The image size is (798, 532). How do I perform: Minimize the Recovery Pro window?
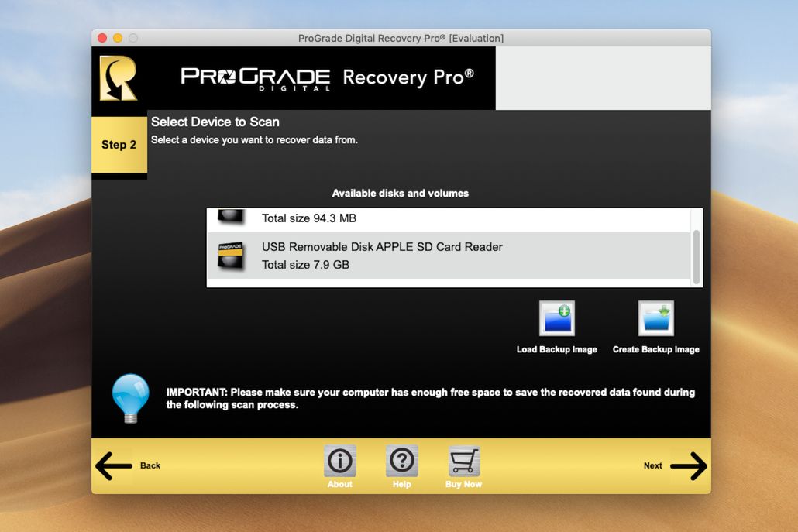(x=118, y=38)
